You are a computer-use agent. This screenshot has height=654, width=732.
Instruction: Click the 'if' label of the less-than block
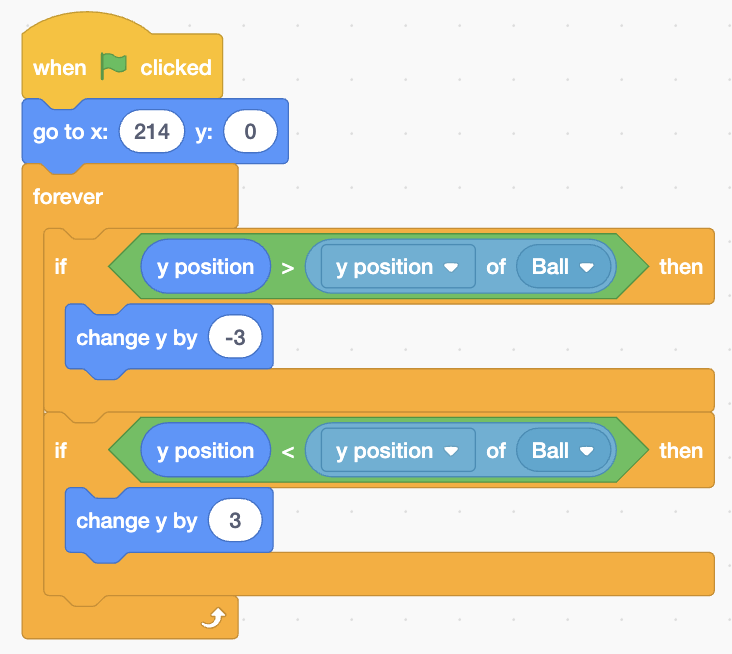click(x=61, y=451)
